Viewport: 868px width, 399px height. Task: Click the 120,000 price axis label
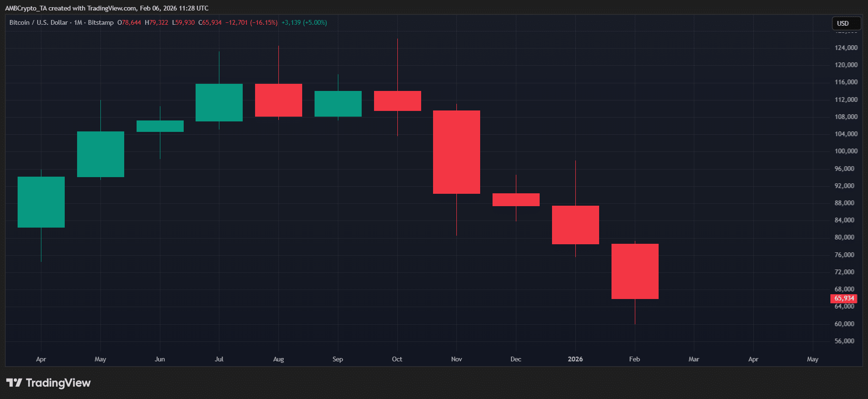click(846, 65)
